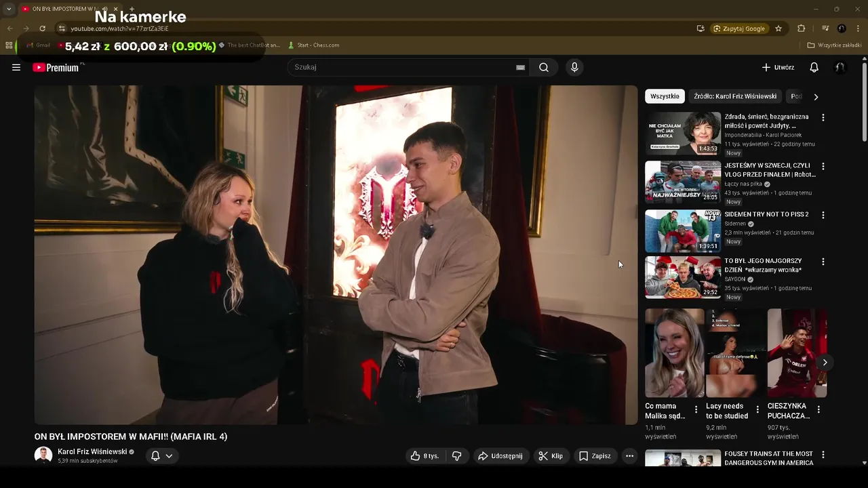Open the Gmail bookmark
The width and height of the screenshot is (868, 488).
(x=38, y=45)
